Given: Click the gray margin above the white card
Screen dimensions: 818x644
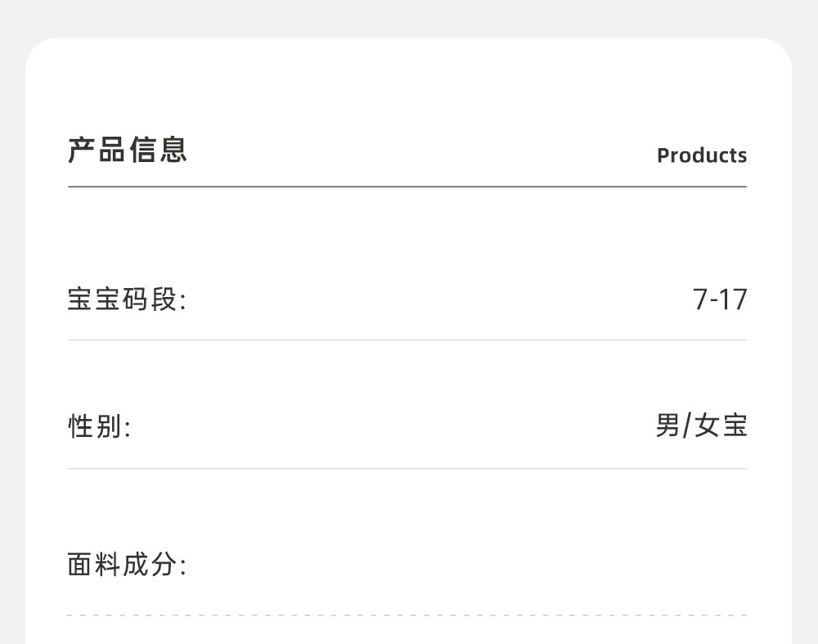Looking at the screenshot, I should coord(409,18).
